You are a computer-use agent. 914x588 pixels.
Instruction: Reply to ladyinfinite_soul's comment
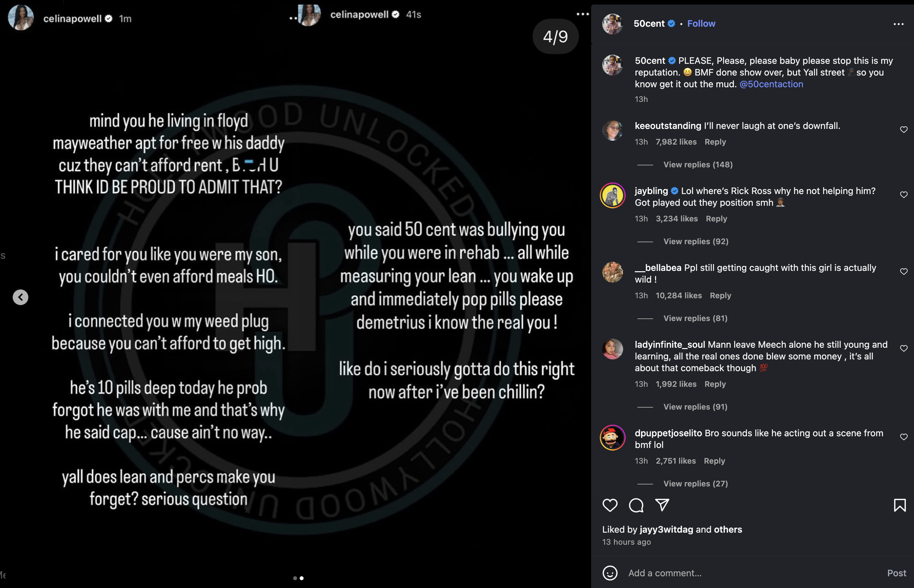coord(715,384)
